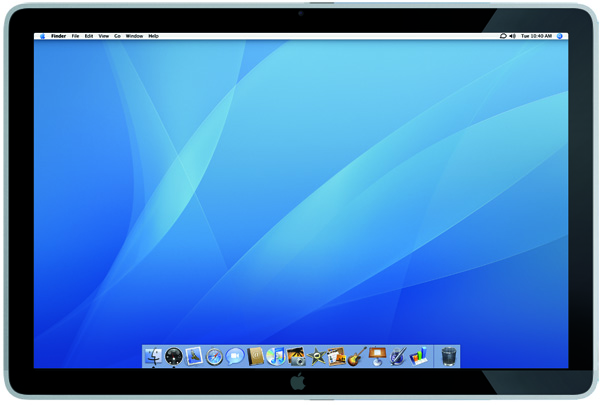Open iChat speech bubble icon
The width and height of the screenshot is (600, 405).
[235, 356]
